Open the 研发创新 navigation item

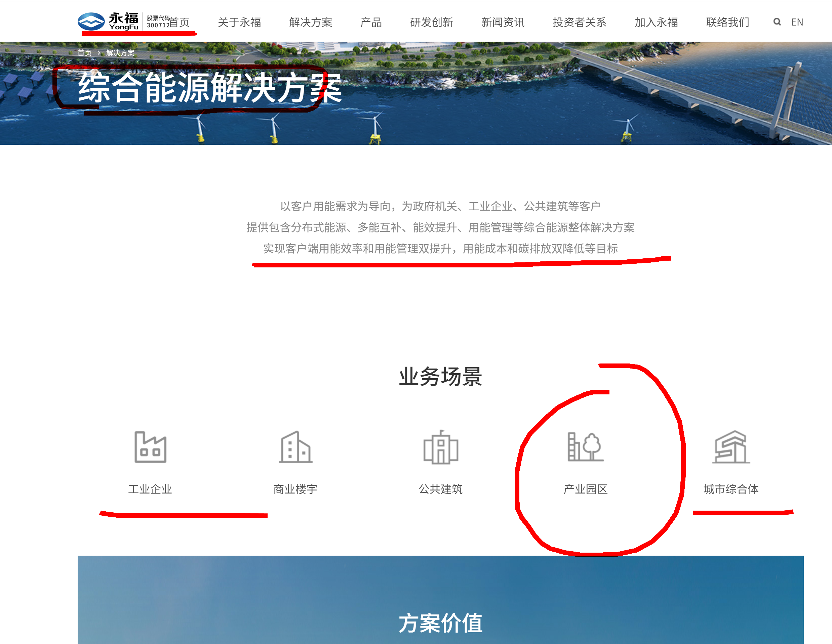tap(431, 22)
